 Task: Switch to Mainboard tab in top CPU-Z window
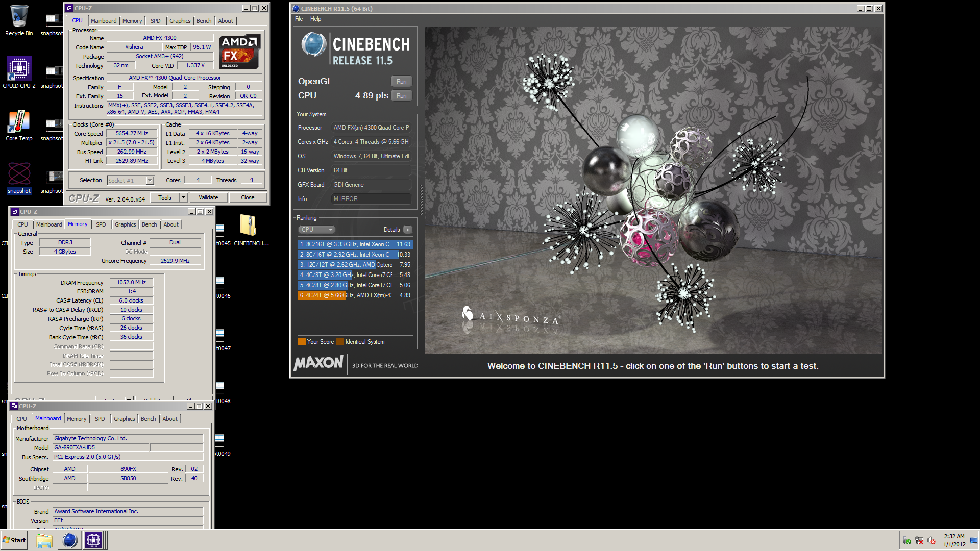coord(104,21)
